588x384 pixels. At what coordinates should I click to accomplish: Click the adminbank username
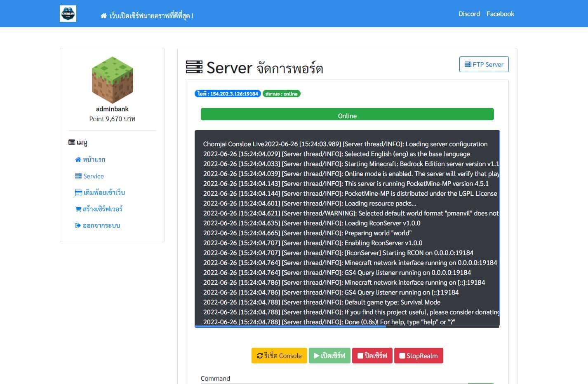coord(112,109)
